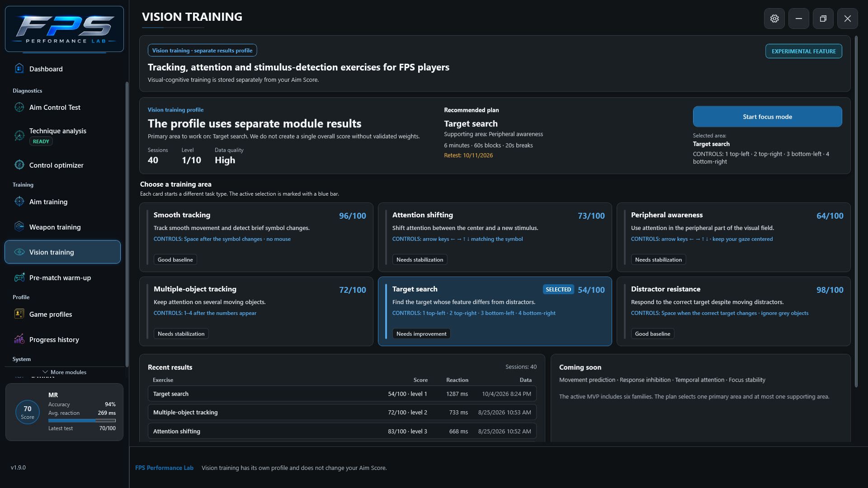Click the Multiple-object tracking result row
This screenshot has width=868, height=488.
point(342,412)
